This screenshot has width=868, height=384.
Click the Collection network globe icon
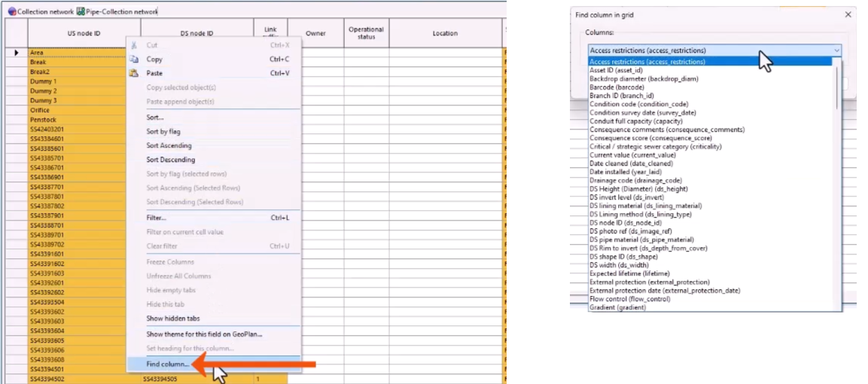tap(11, 11)
